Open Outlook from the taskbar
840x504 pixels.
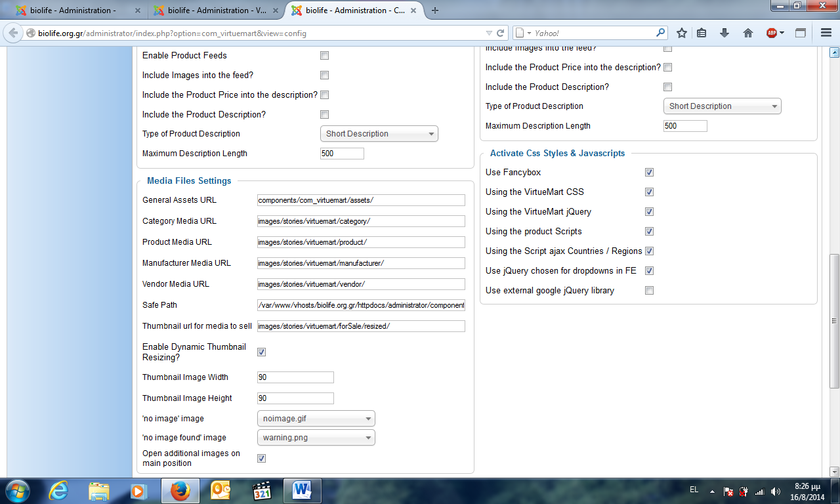pos(220,491)
